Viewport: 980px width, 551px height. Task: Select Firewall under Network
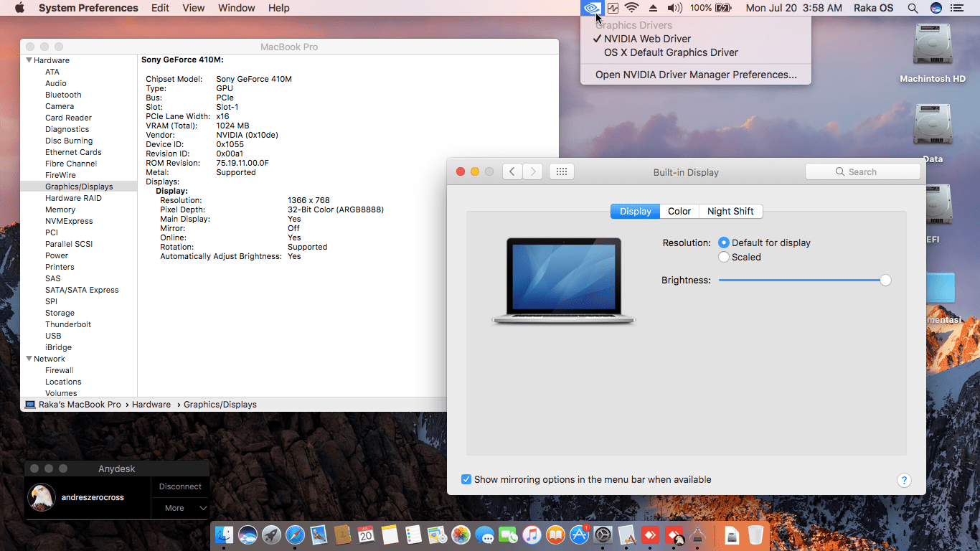click(60, 370)
